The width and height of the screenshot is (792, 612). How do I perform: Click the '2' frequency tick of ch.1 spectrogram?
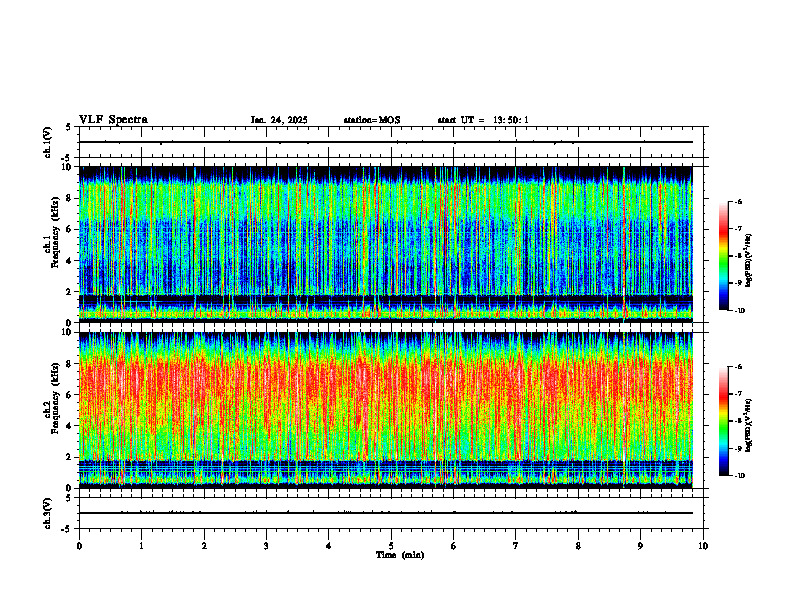tap(70, 292)
